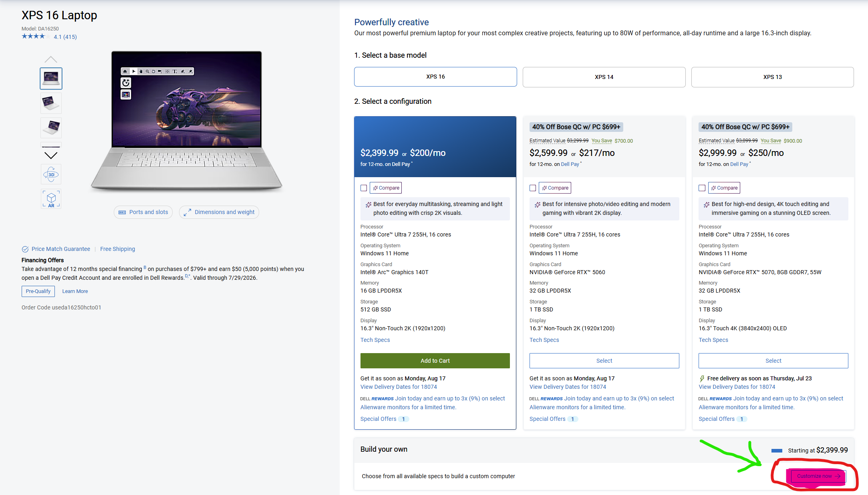This screenshot has width=868, height=495.
Task: Open Ports and slots view
Action: coord(143,212)
